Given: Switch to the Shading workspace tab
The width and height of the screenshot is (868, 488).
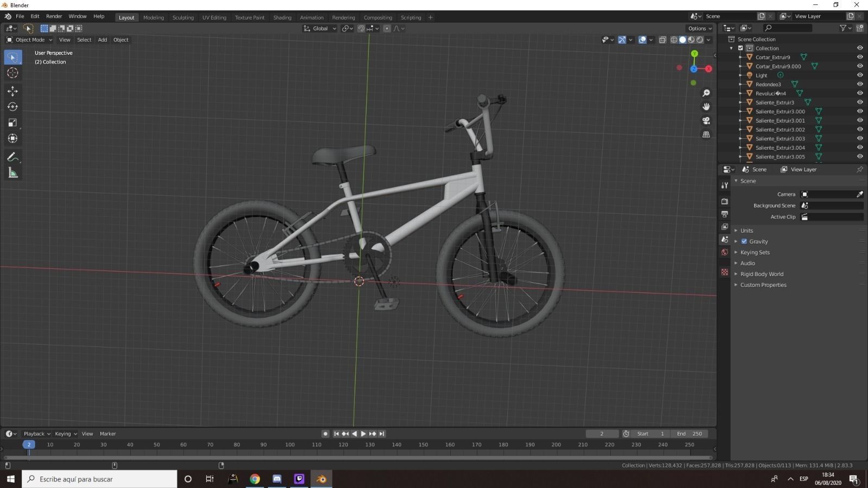Looking at the screenshot, I should click(x=282, y=17).
